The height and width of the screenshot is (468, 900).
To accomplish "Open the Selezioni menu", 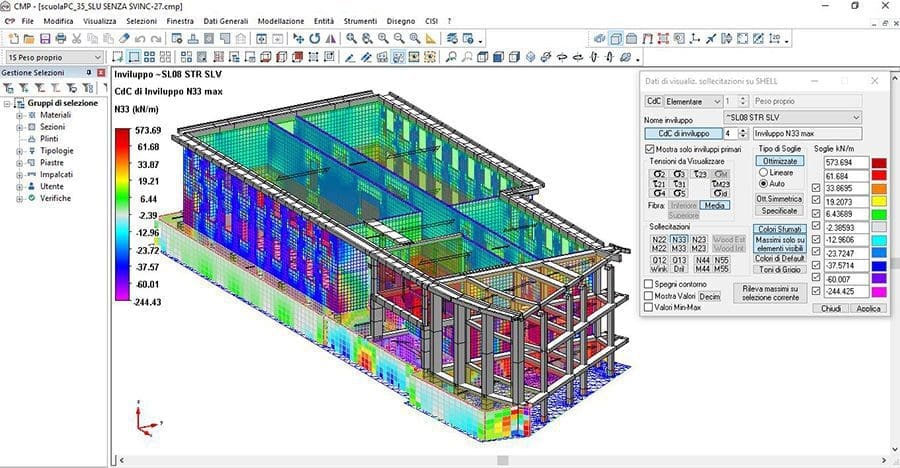I will pos(141,21).
